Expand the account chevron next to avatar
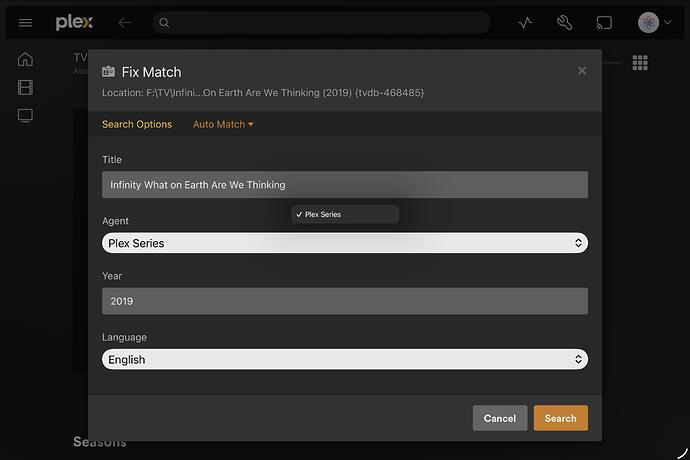 pyautogui.click(x=668, y=22)
